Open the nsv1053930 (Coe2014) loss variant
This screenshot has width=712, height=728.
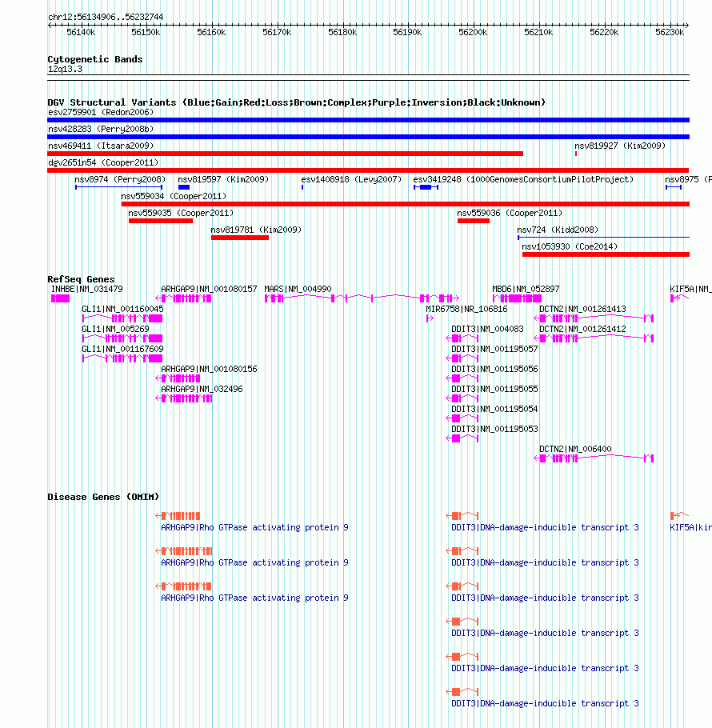606,254
